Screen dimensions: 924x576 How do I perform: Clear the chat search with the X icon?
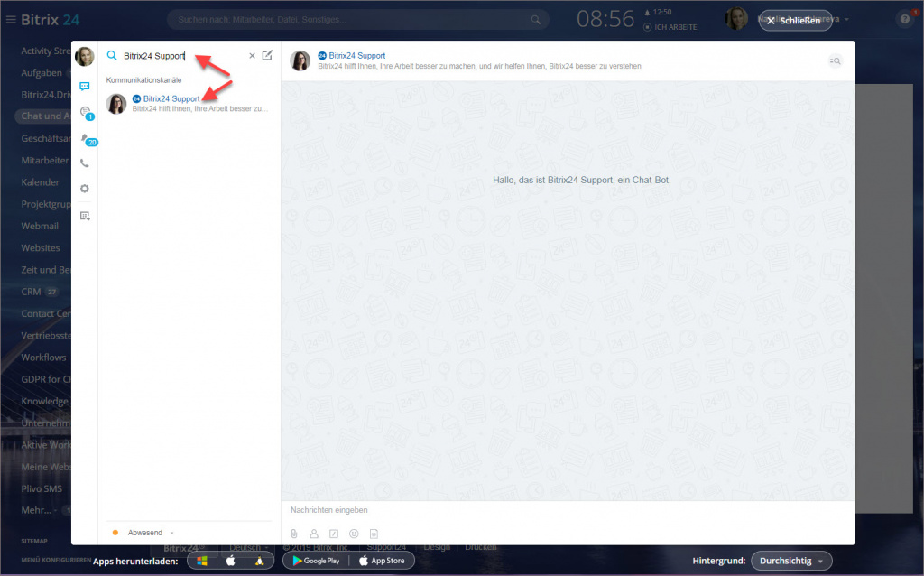252,55
